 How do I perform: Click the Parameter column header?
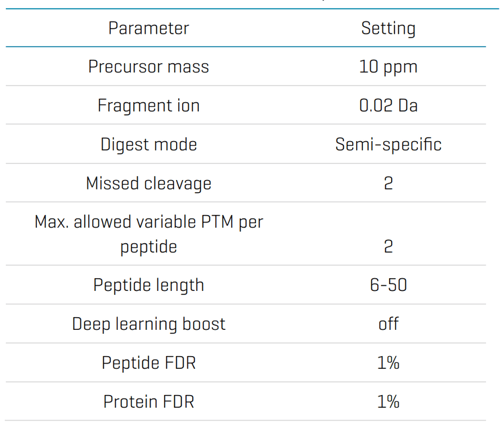149,28
